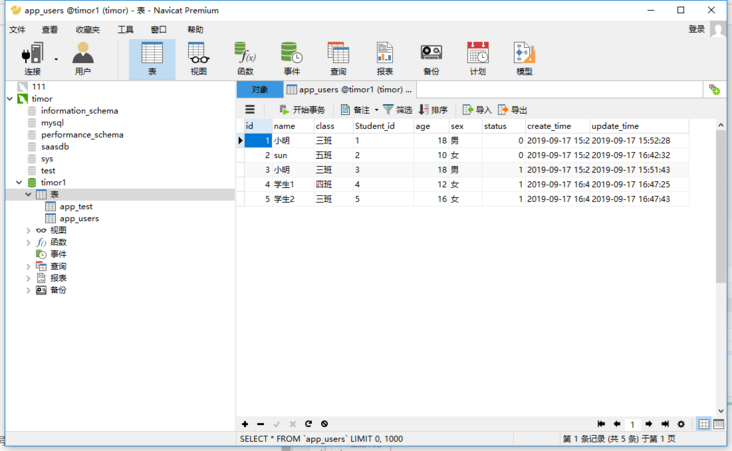Screen dimensions: 732x451
Task: Switch to the app_users @timor1 tab
Action: [349, 90]
